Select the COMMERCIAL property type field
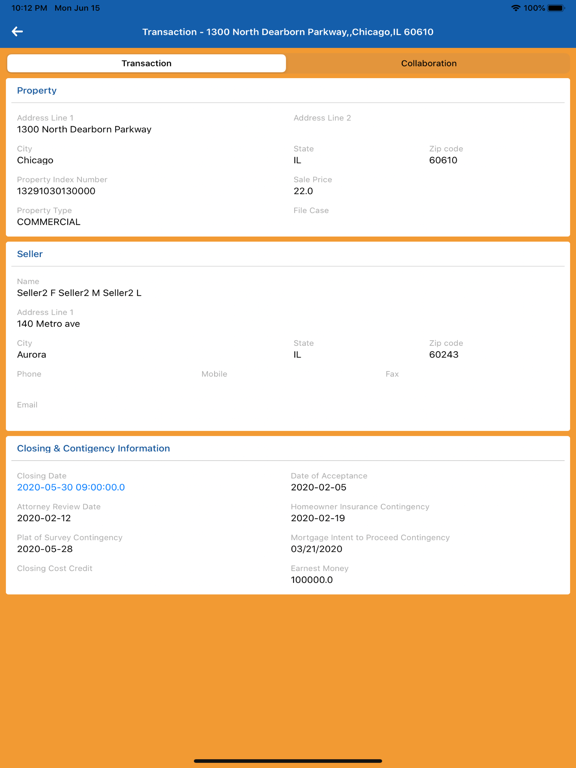The height and width of the screenshot is (768, 576). 48,222
